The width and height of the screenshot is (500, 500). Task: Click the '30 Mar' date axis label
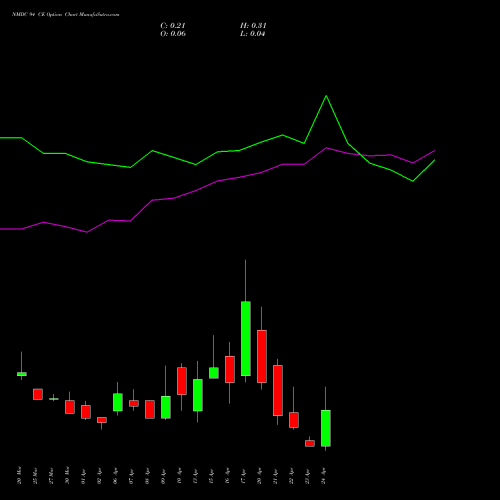coord(67,475)
